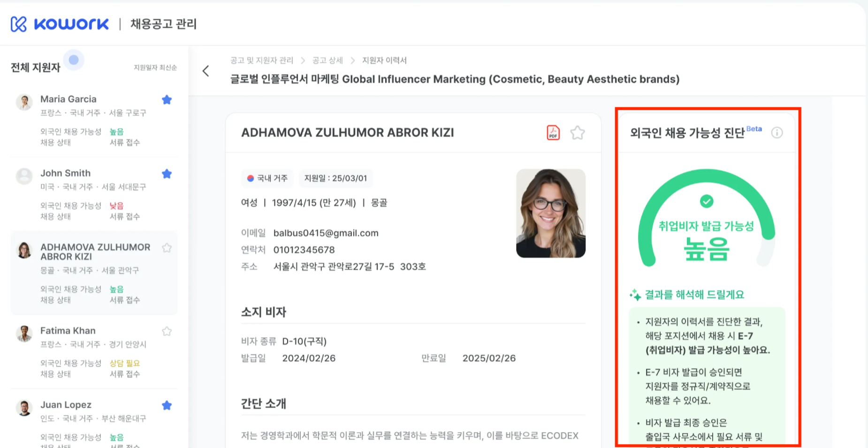Click John Smith's 낮음 possibility status

(x=116, y=206)
